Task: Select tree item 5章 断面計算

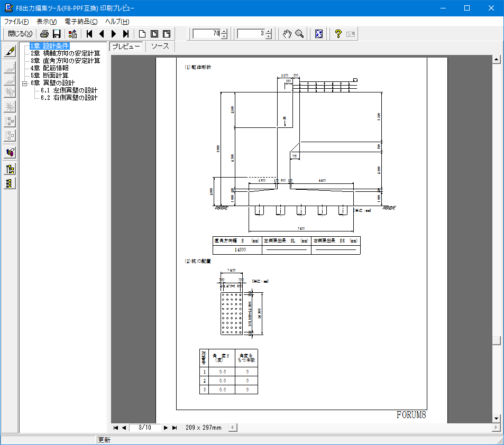Action: pyautogui.click(x=50, y=76)
